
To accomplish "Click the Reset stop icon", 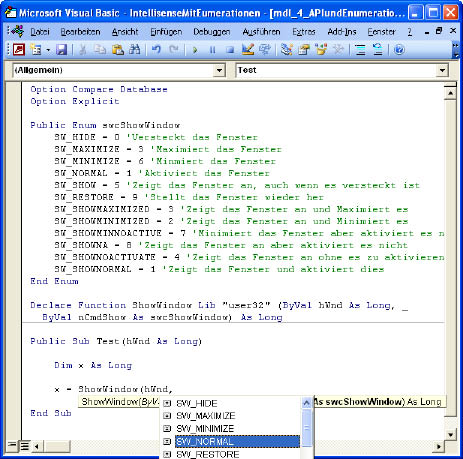I will 230,50.
